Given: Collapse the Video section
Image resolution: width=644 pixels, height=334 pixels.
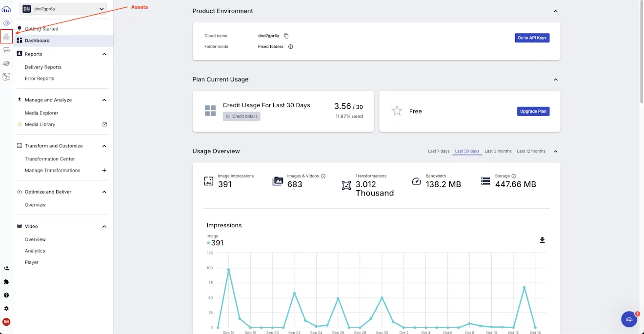Looking at the screenshot, I should click(x=104, y=227).
